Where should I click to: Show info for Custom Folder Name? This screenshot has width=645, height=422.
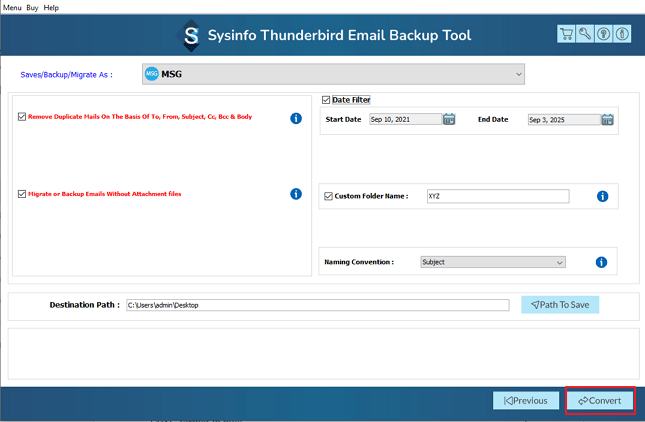click(x=602, y=196)
